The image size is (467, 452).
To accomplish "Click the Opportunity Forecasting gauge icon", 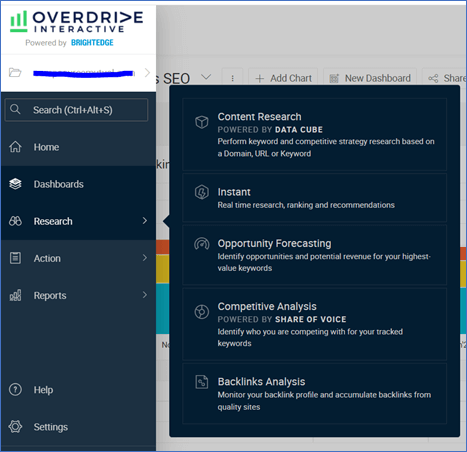I will (202, 244).
